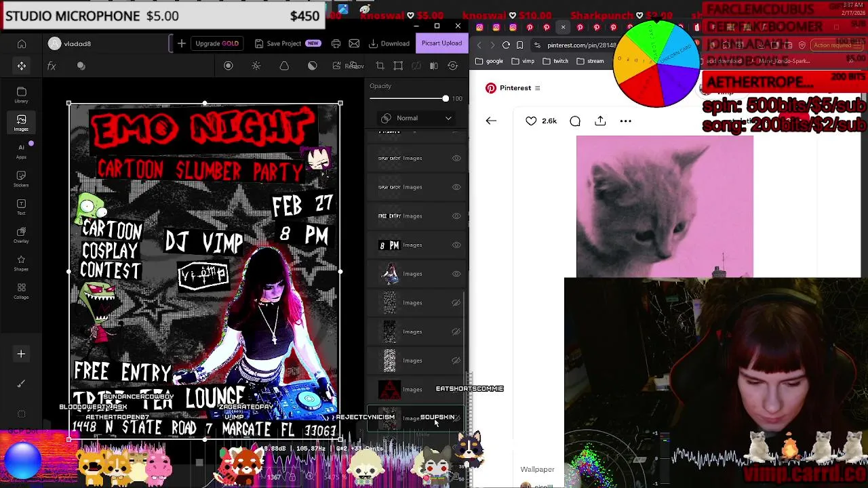The image size is (868, 488).
Task: Reload the Pinterest page in browser
Action: (x=506, y=45)
